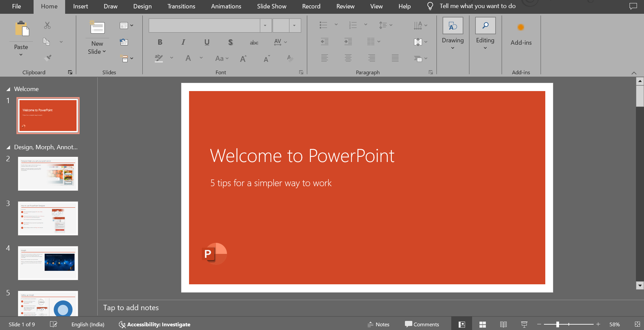Screen dimensions: 644x330
Task: Click Tell me what you want to do
Action: click(477, 6)
